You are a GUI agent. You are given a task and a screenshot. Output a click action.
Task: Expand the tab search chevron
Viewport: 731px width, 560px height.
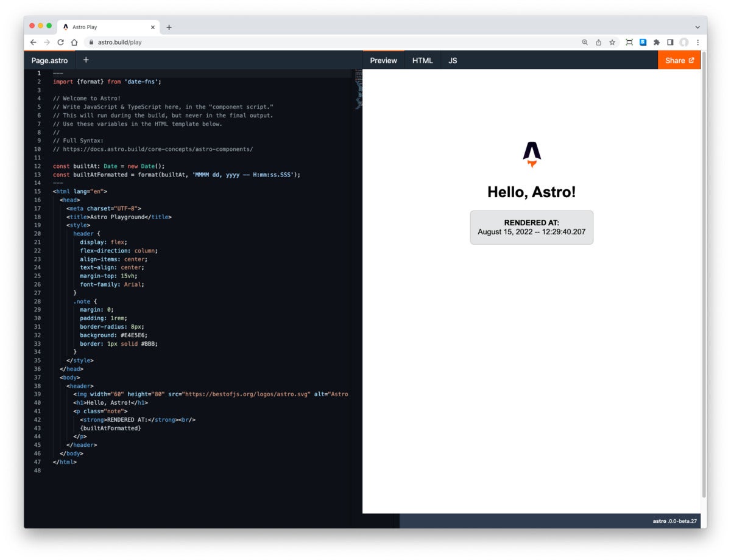point(697,27)
